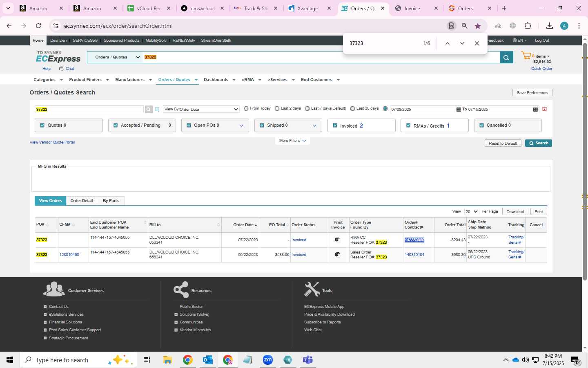Reload the page
Viewport: 588px width, 368px height.
coord(38,26)
